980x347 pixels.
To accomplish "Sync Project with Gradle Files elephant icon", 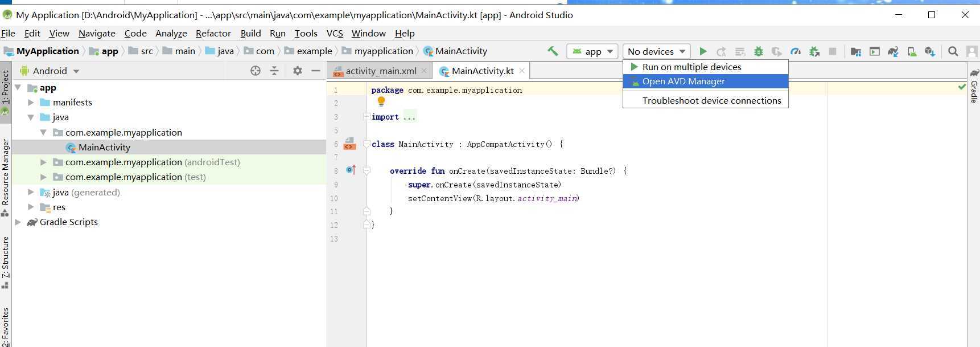I will 893,51.
